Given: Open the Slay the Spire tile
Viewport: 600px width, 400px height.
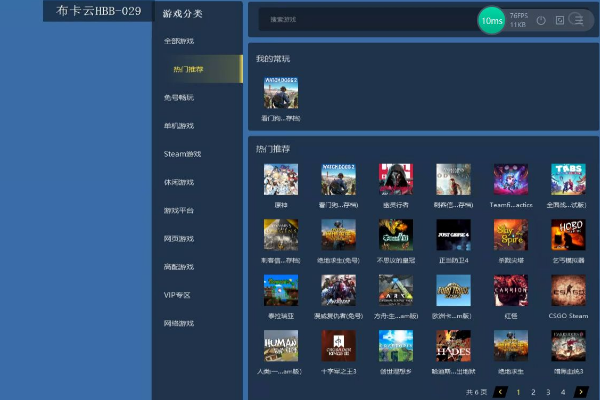Looking at the screenshot, I should (511, 235).
